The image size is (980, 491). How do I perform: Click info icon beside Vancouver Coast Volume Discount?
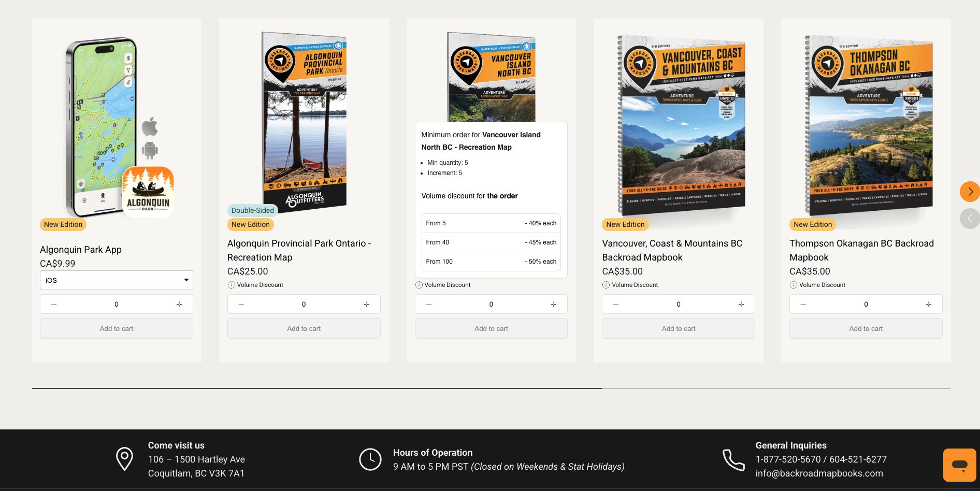click(x=606, y=285)
